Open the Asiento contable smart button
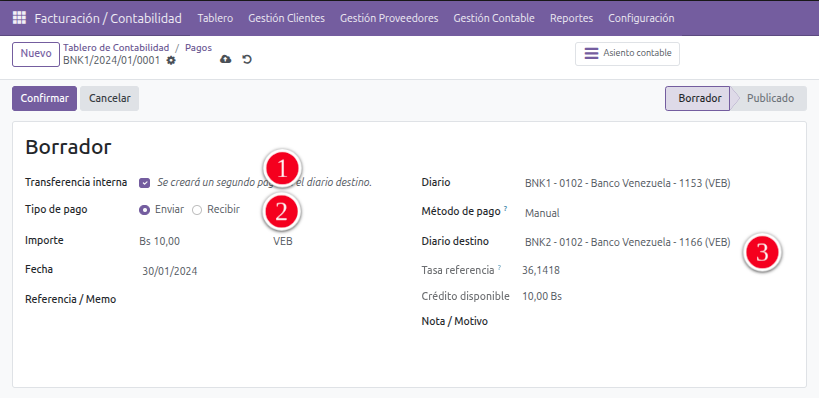Image resolution: width=819 pixels, height=398 pixels. coord(627,53)
